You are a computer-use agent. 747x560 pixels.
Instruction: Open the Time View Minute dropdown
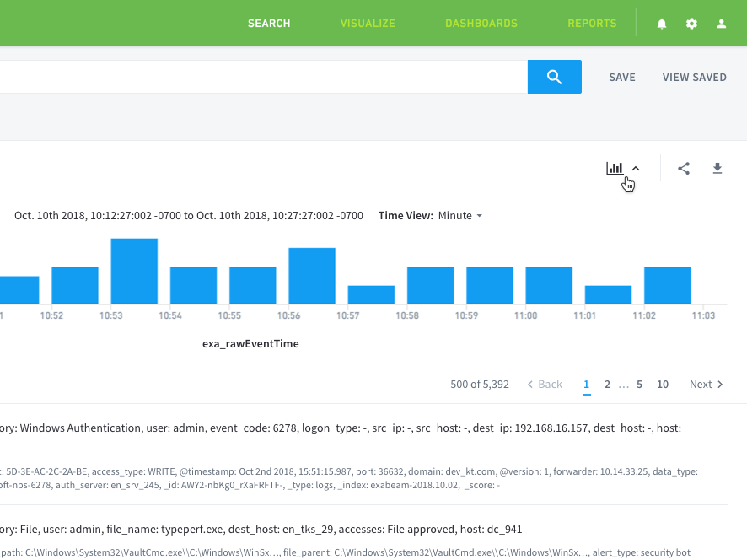coord(460,215)
